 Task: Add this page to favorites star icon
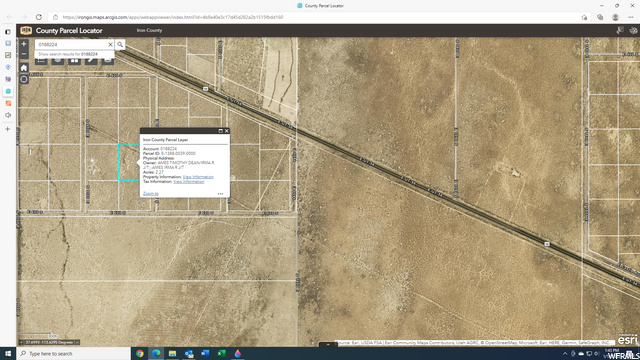(584, 17)
